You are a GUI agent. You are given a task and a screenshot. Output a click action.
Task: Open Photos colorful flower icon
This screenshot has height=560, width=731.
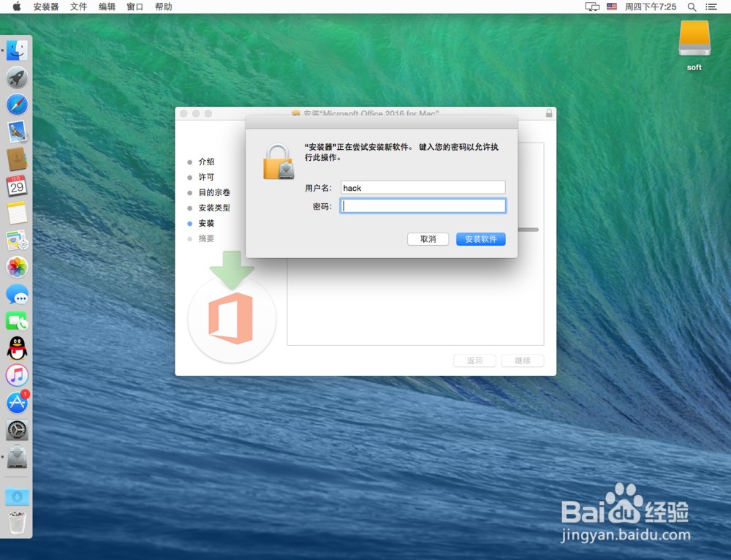pyautogui.click(x=17, y=267)
